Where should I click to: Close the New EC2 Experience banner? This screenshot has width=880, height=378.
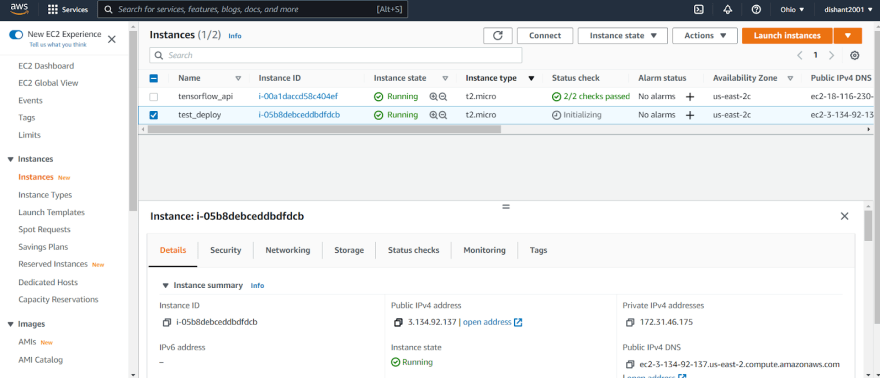(112, 39)
